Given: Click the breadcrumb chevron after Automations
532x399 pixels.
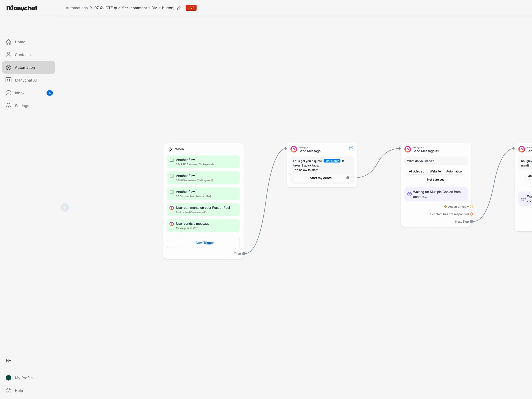Looking at the screenshot, I should [91, 8].
